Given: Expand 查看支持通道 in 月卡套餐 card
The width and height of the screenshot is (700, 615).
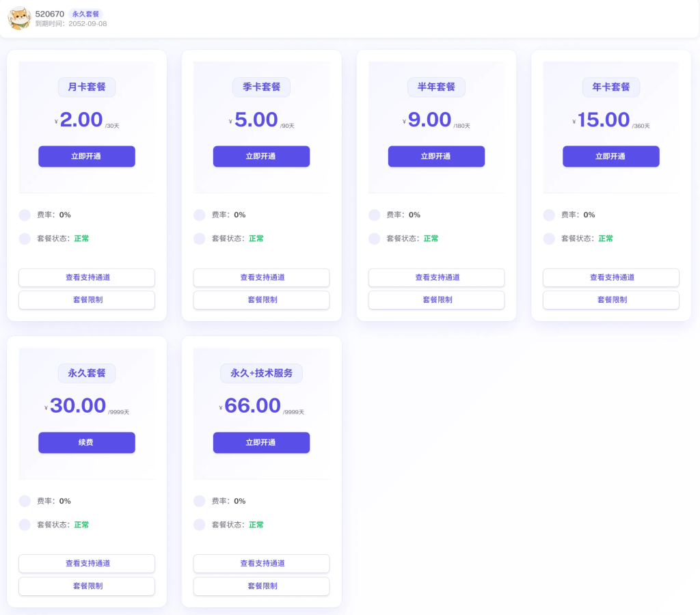Looking at the screenshot, I should pyautogui.click(x=87, y=277).
